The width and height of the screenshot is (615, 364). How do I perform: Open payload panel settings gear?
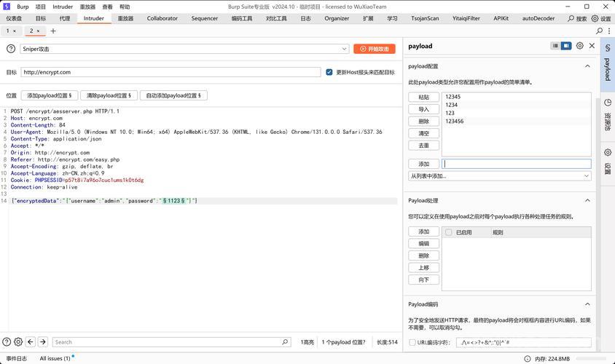(580, 46)
